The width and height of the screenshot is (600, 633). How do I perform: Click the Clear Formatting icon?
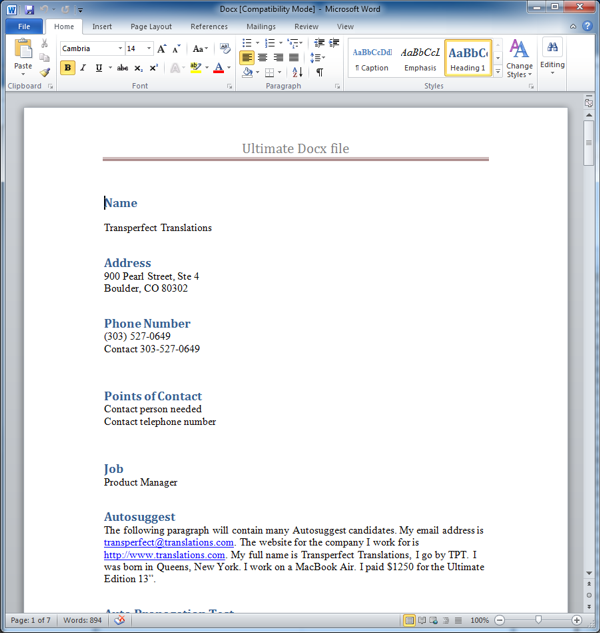tap(225, 49)
